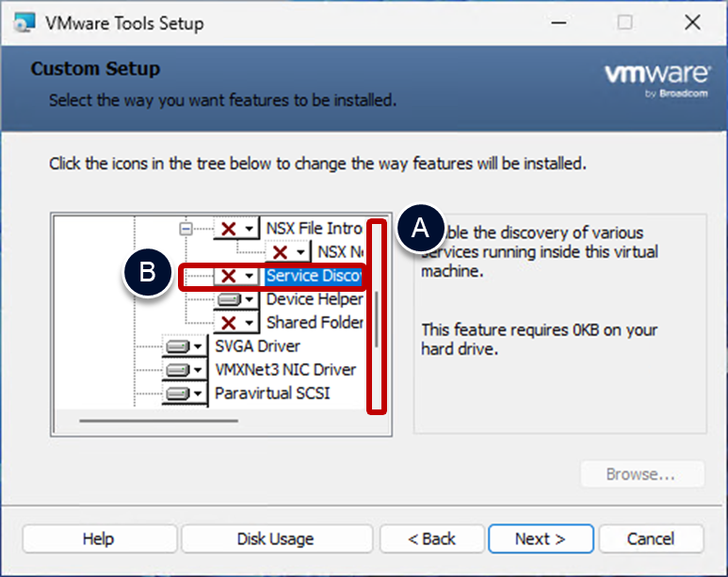Click the Help button

(x=98, y=539)
